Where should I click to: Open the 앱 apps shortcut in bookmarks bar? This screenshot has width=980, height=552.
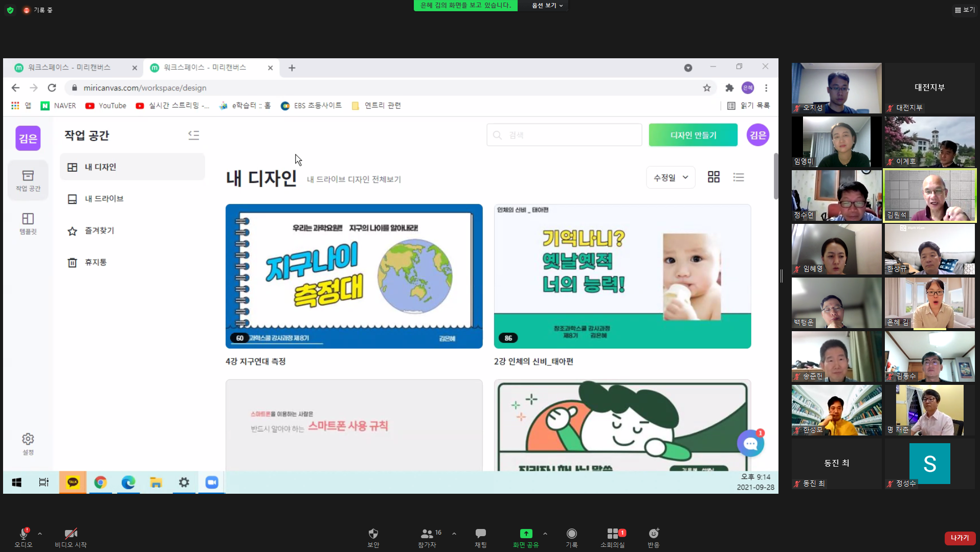pyautogui.click(x=21, y=106)
